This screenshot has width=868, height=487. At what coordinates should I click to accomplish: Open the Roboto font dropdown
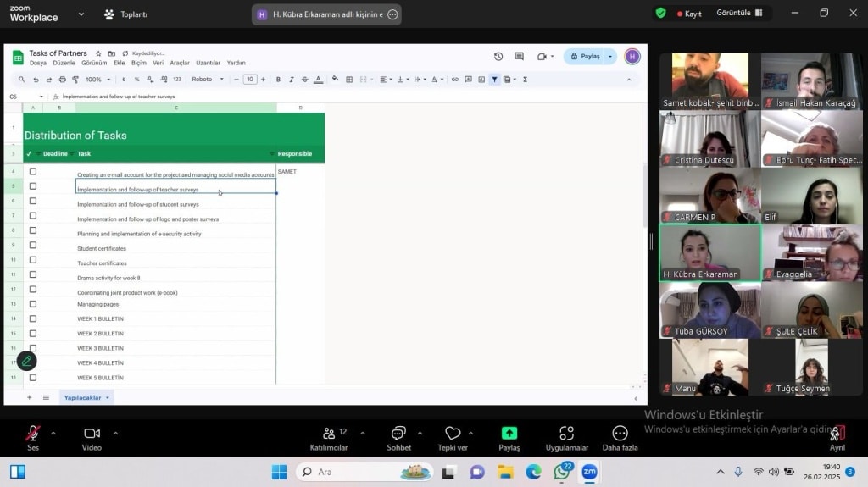pos(208,80)
